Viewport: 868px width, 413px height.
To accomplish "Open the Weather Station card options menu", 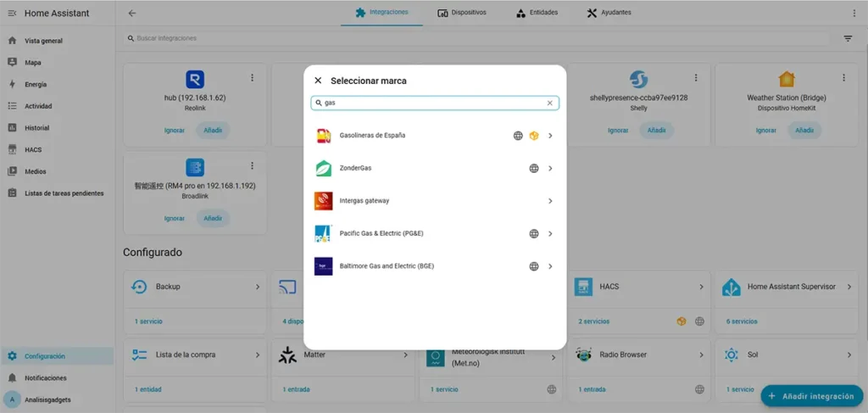I will (844, 77).
